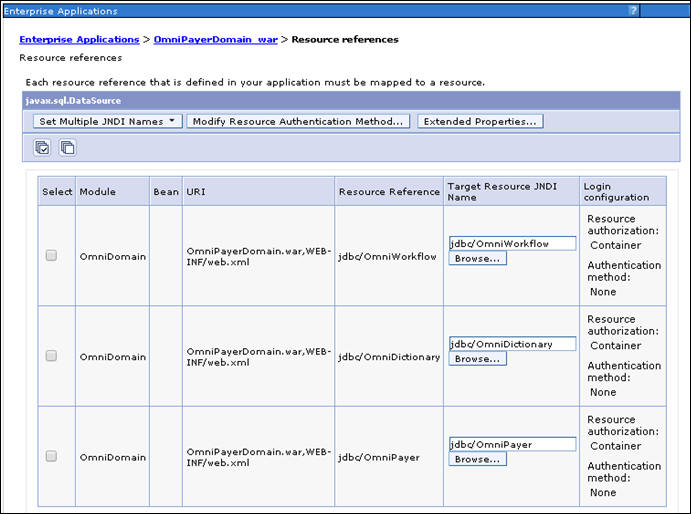Click Browse for jdbc/OmniWorkflow target
691x514 pixels.
tap(478, 258)
